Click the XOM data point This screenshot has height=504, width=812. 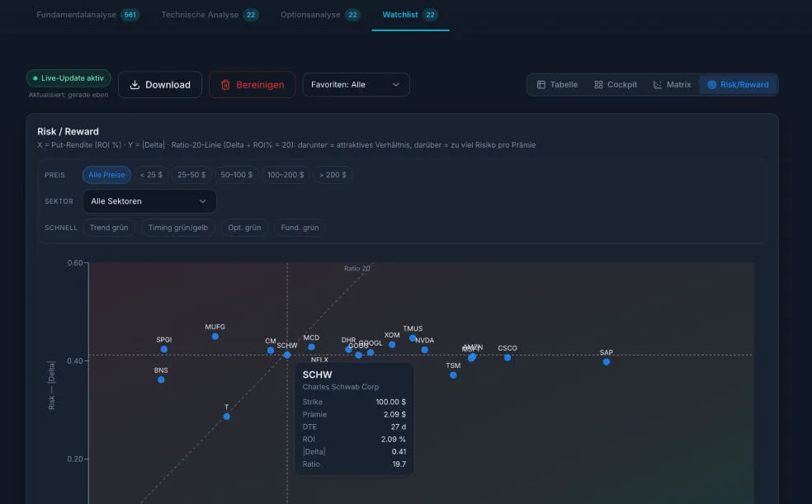(x=392, y=345)
